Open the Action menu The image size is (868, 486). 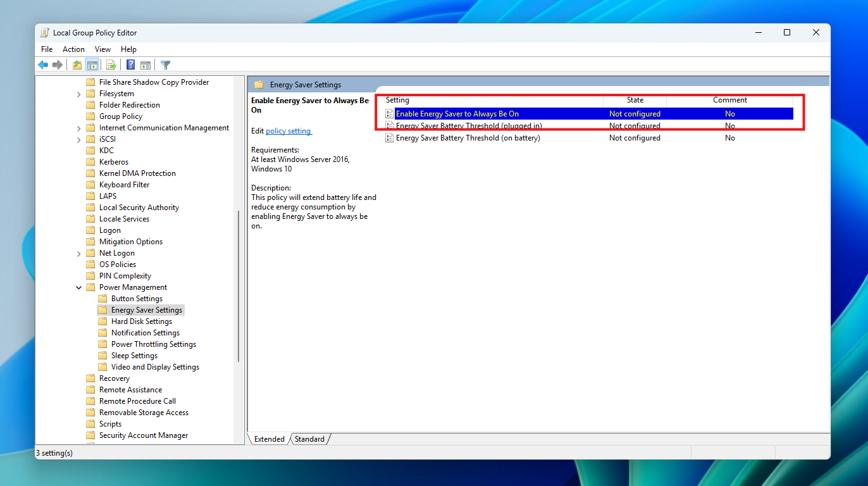coord(73,49)
